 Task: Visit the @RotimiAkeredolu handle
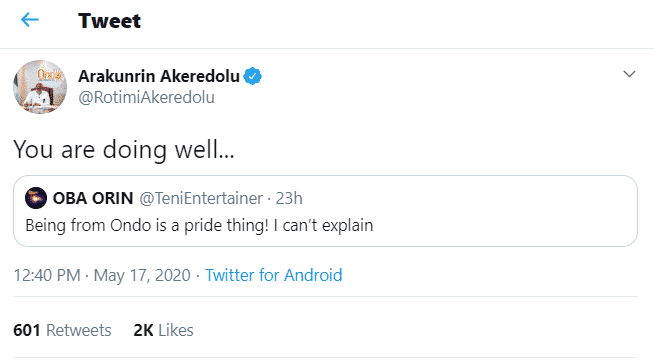146,98
